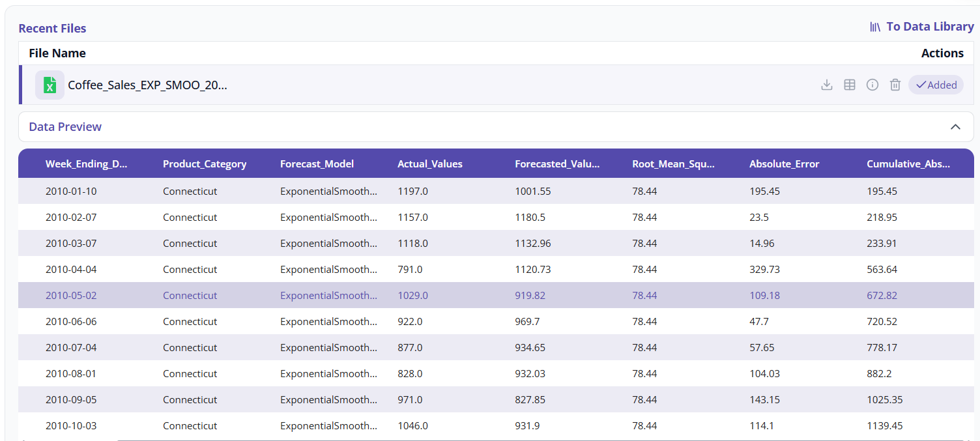
Task: Click the library icon beside To Data Library
Action: [x=874, y=27]
